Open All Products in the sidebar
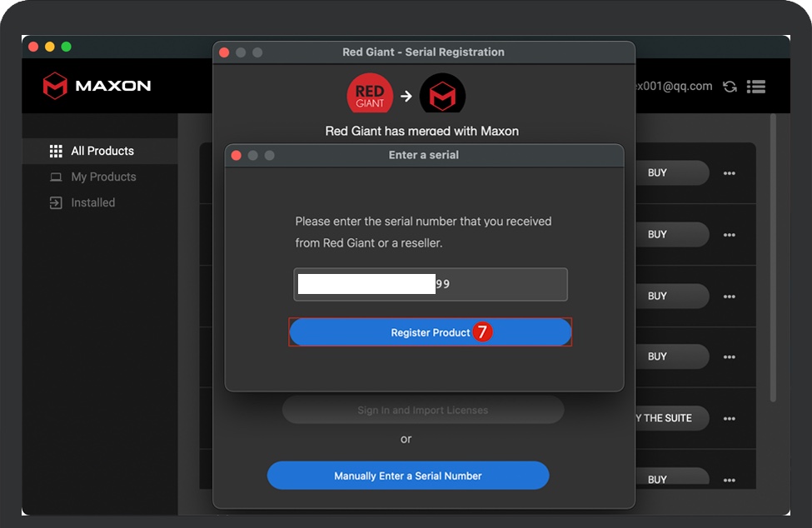812x528 pixels. tap(99, 151)
